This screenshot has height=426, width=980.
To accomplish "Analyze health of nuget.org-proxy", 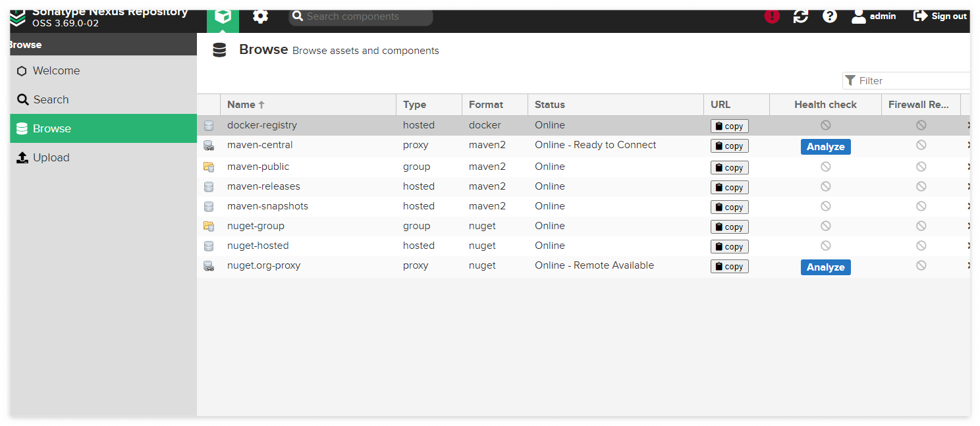I will click(x=826, y=267).
